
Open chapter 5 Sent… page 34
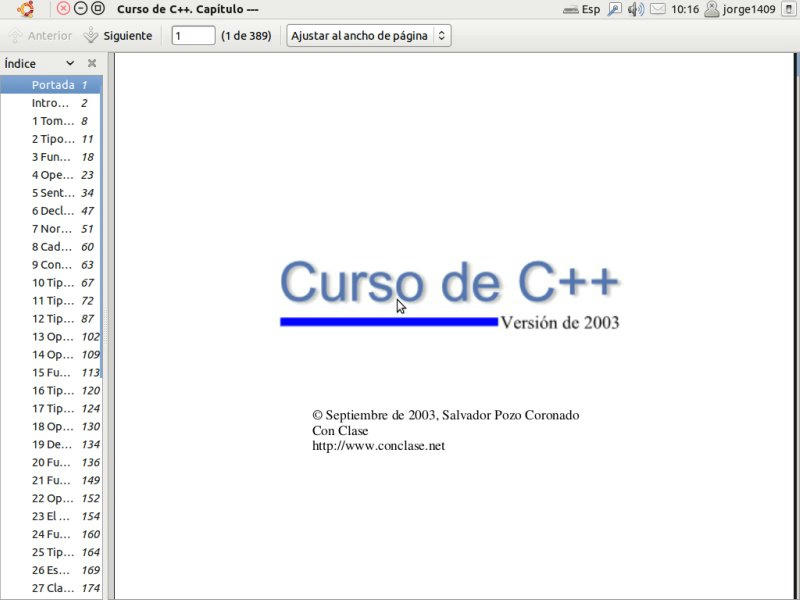(x=51, y=193)
